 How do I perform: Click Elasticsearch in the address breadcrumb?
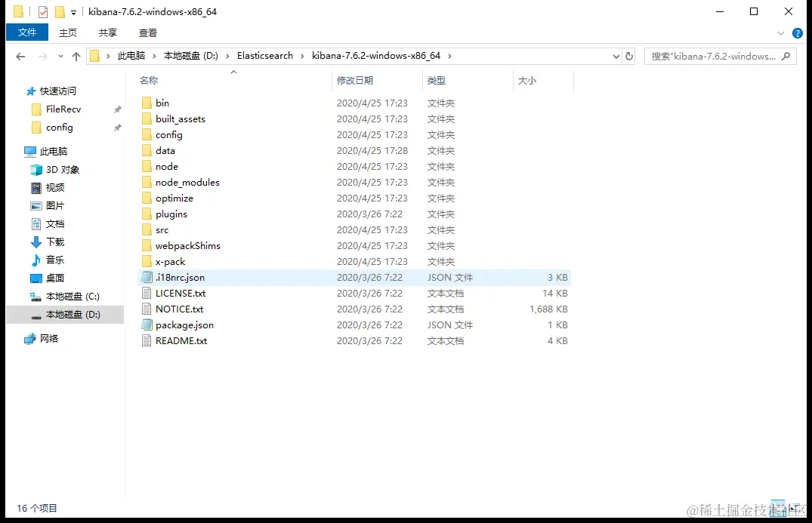pos(264,56)
